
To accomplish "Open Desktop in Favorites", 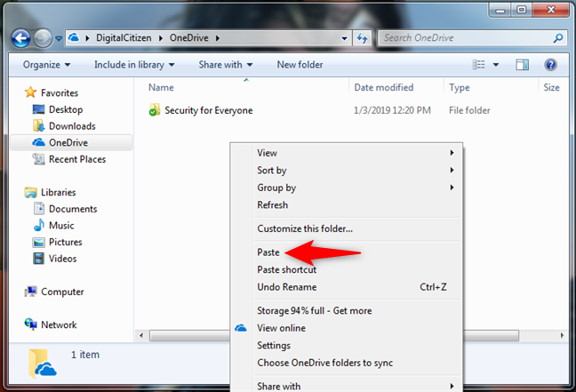I will pyautogui.click(x=66, y=109).
